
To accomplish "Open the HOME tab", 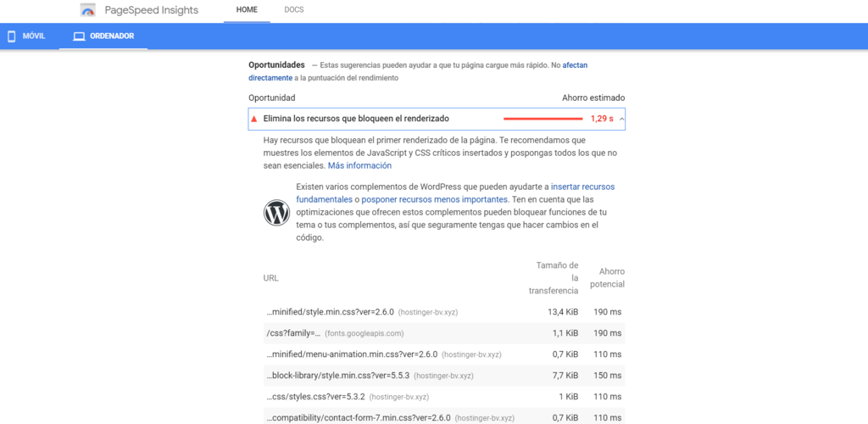I will 247,10.
